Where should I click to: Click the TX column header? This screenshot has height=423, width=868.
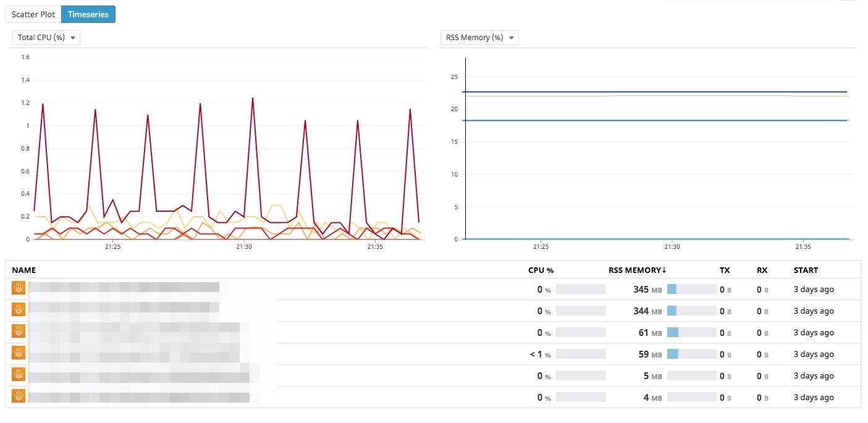(x=725, y=270)
